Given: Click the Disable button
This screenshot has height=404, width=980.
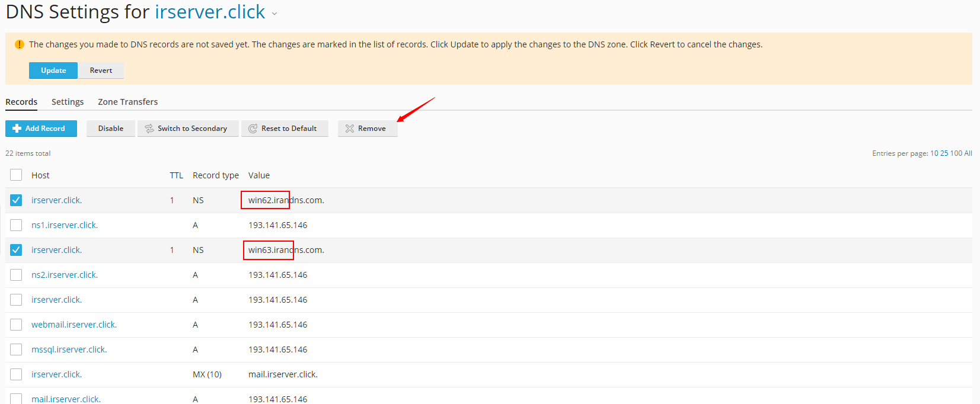Looking at the screenshot, I should pos(111,129).
